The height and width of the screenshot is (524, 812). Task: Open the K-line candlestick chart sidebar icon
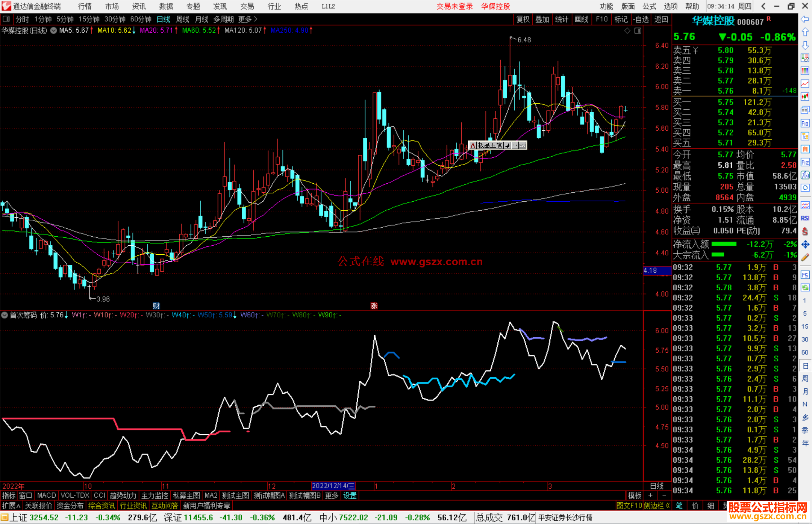(805, 97)
